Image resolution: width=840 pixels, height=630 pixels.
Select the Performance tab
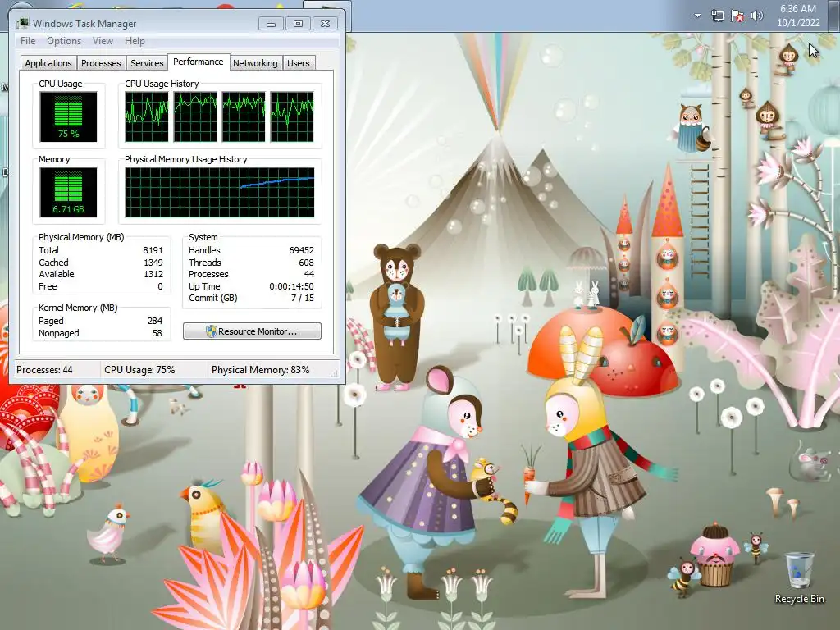199,62
